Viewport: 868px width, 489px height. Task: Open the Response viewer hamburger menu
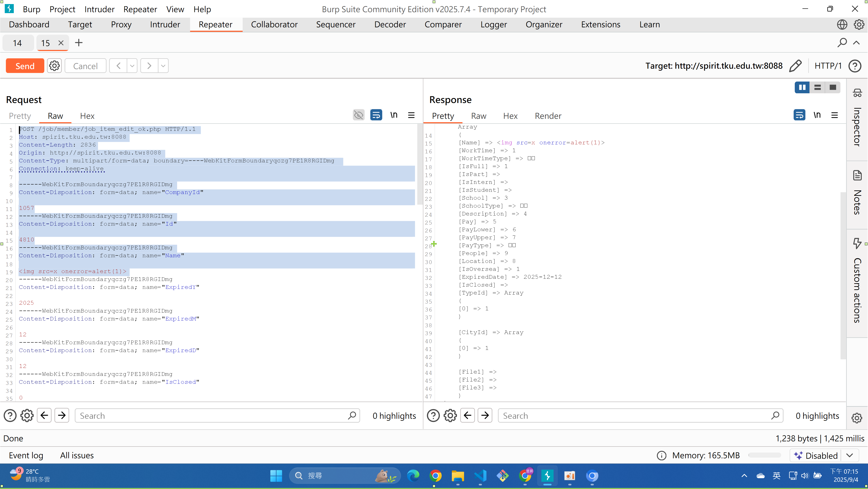point(834,115)
